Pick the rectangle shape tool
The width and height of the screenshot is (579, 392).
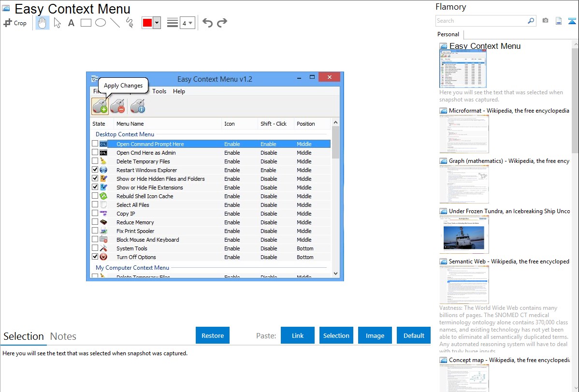point(86,23)
